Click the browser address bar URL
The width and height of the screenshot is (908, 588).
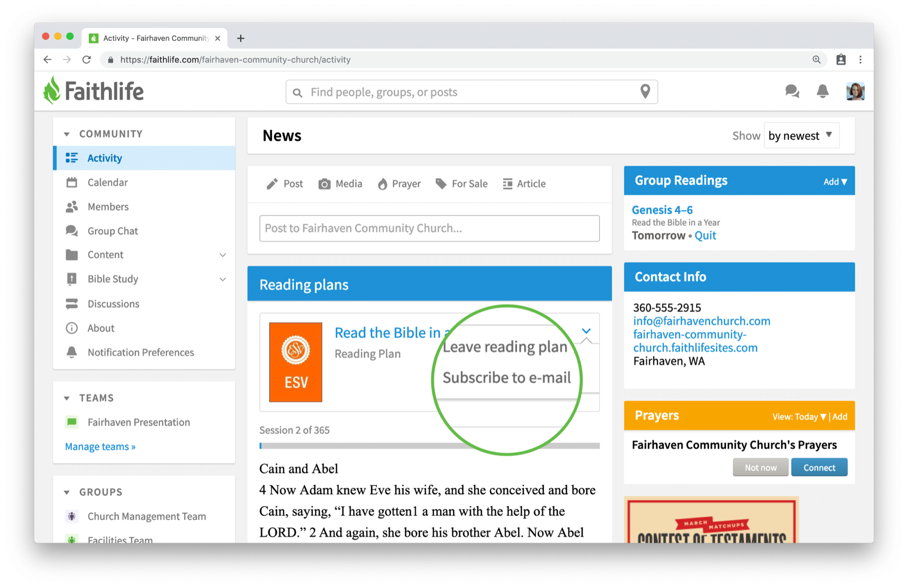(235, 60)
